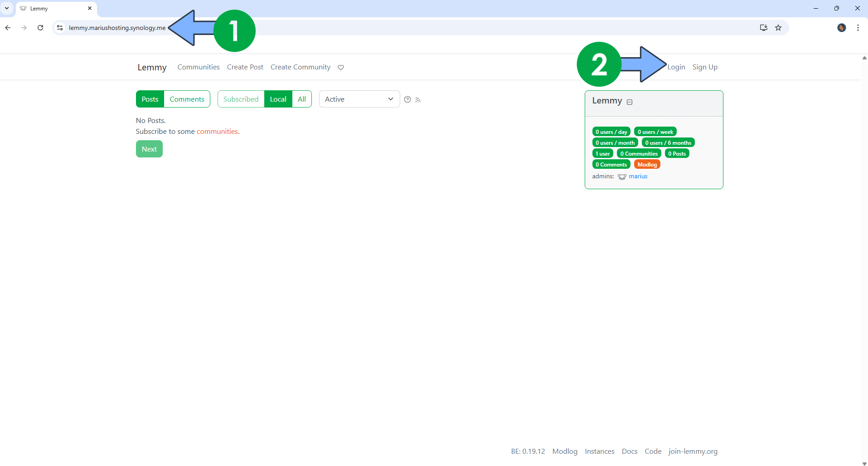868x466 pixels.
Task: Open Docs link in footer
Action: pyautogui.click(x=630, y=451)
